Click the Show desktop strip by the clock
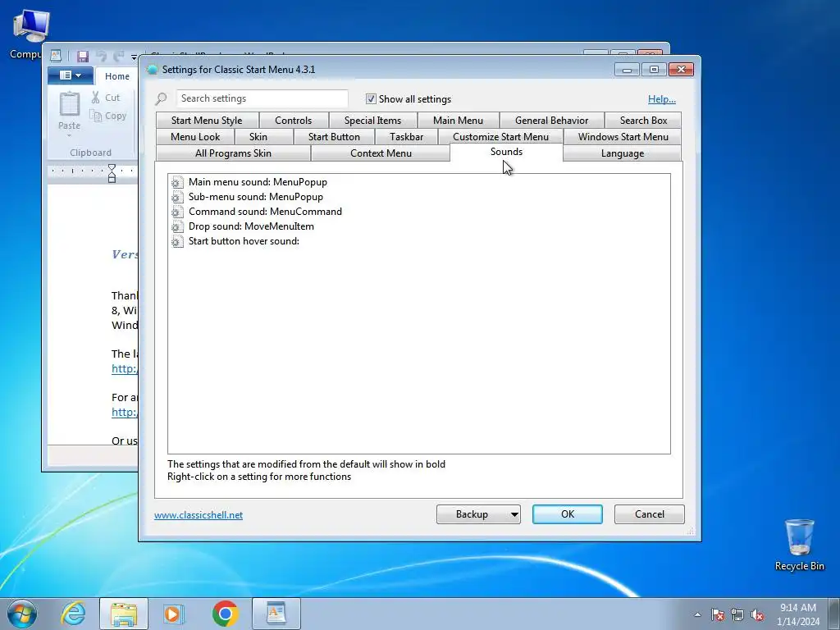The height and width of the screenshot is (630, 840). (x=834, y=614)
